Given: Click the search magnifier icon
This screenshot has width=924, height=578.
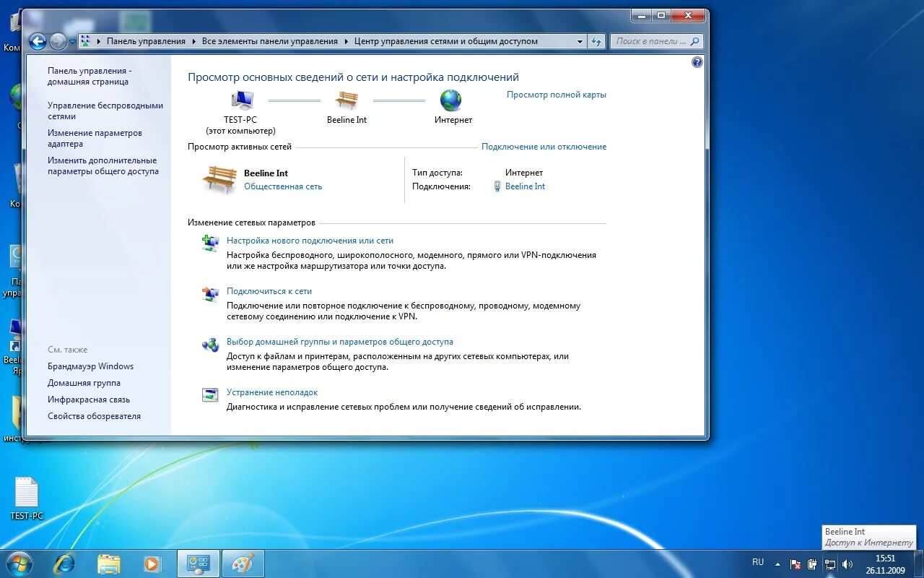Looking at the screenshot, I should 694,41.
